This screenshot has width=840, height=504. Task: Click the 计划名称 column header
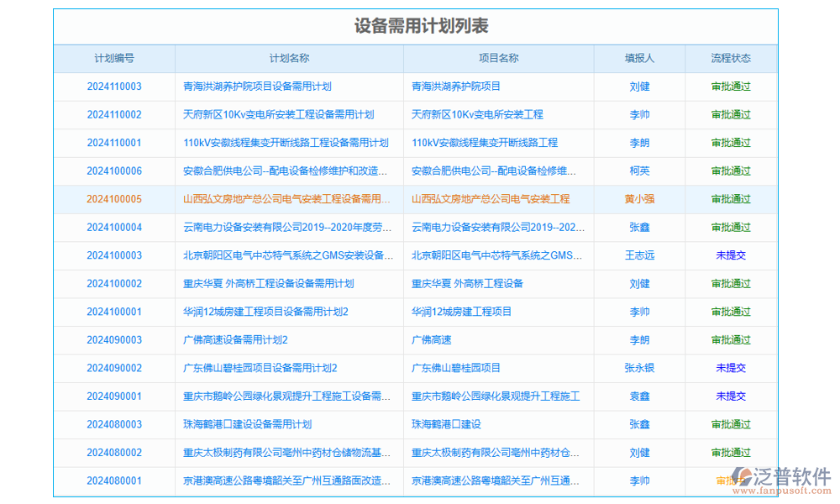coord(287,58)
